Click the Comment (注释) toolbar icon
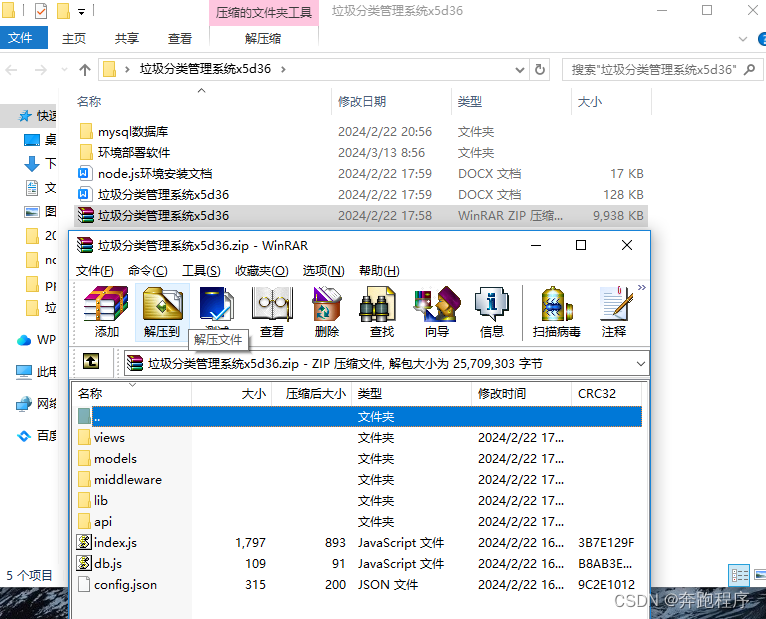The image size is (766, 619). (x=614, y=312)
